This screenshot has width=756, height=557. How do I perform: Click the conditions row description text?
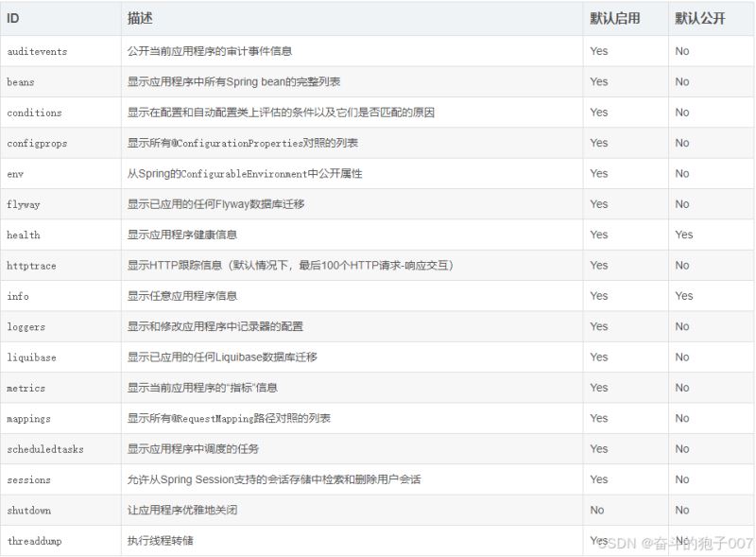pos(281,113)
